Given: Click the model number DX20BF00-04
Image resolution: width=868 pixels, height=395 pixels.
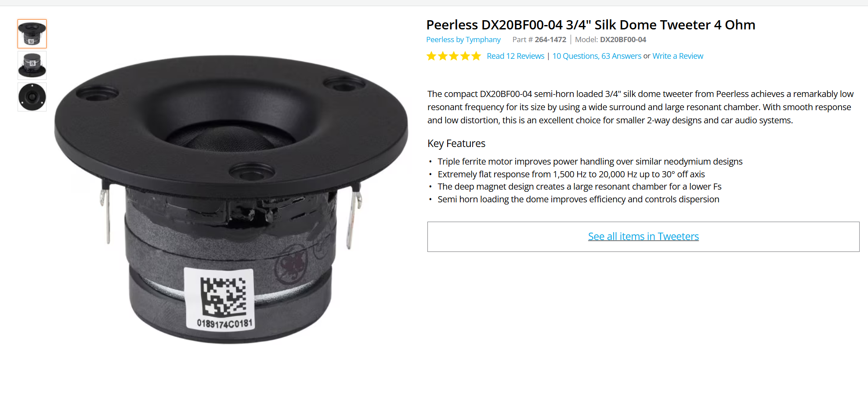Looking at the screenshot, I should pyautogui.click(x=623, y=39).
